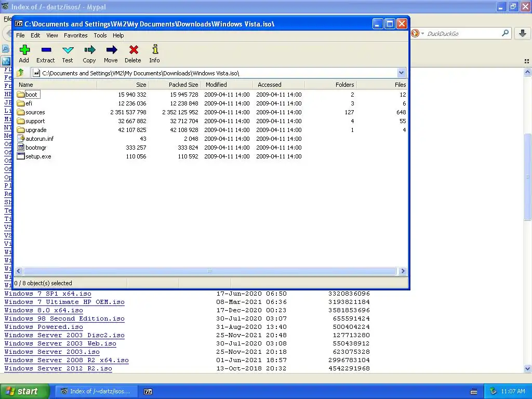Open the Tools menu

100,35
